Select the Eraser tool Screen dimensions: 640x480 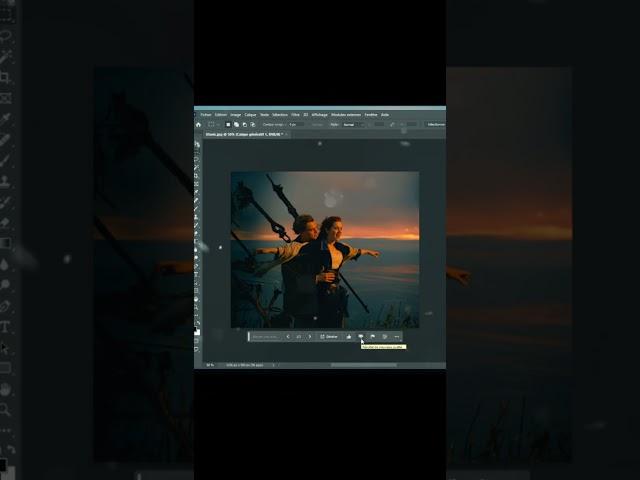(x=197, y=233)
